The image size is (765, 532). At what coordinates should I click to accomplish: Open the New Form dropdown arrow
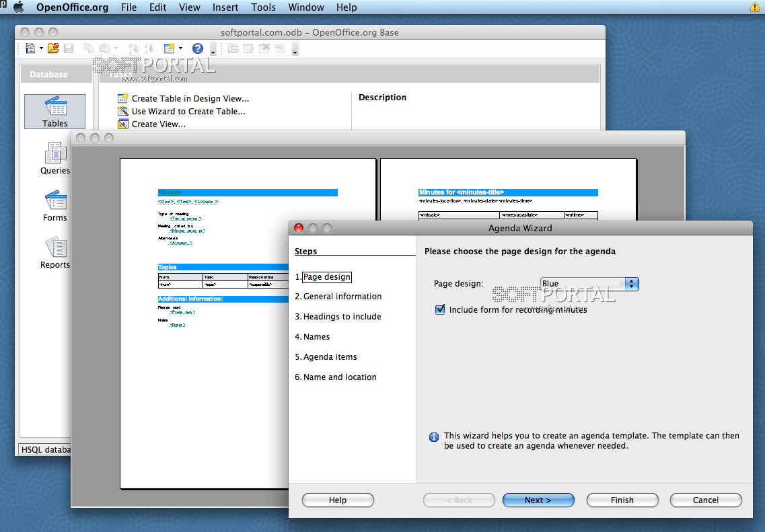[180, 48]
